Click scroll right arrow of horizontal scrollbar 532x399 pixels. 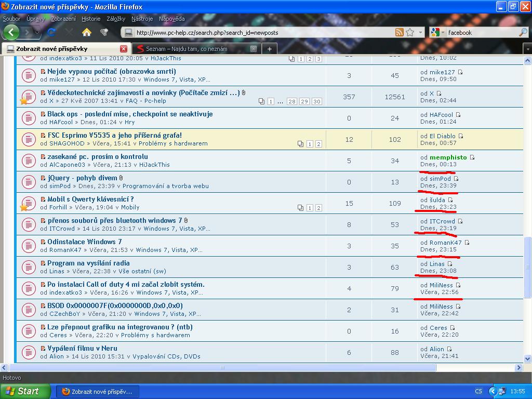pyautogui.click(x=518, y=367)
